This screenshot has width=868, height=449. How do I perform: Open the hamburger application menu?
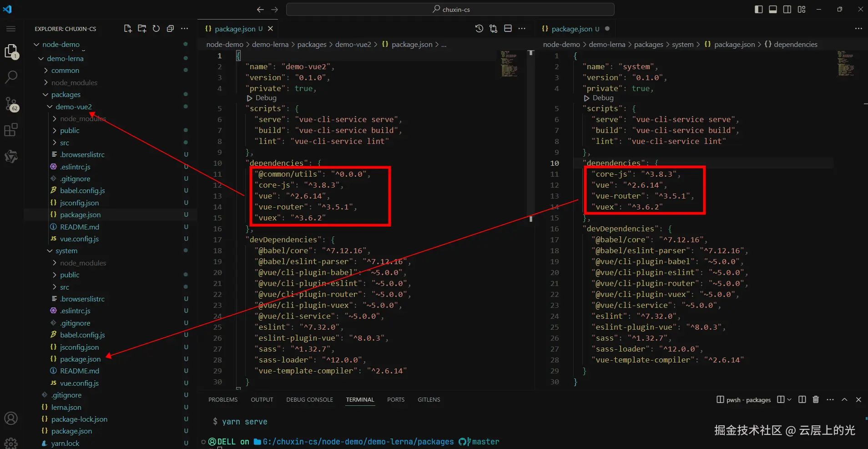11,29
